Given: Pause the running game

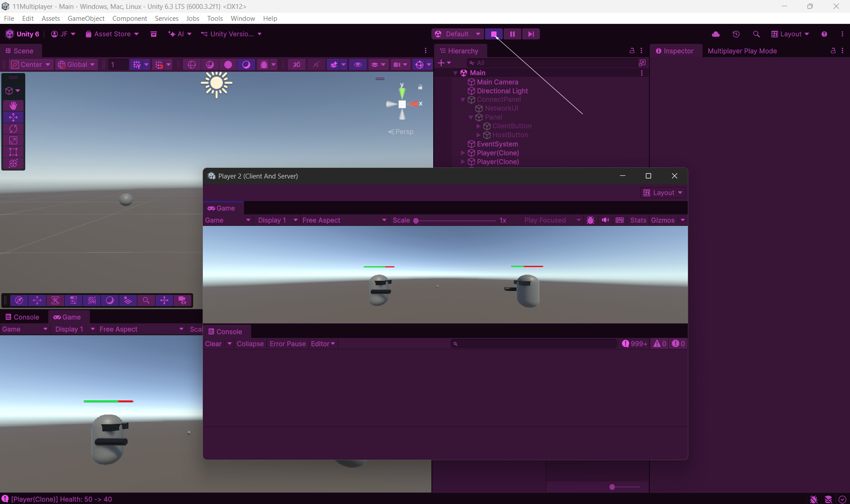Looking at the screenshot, I should 512,34.
